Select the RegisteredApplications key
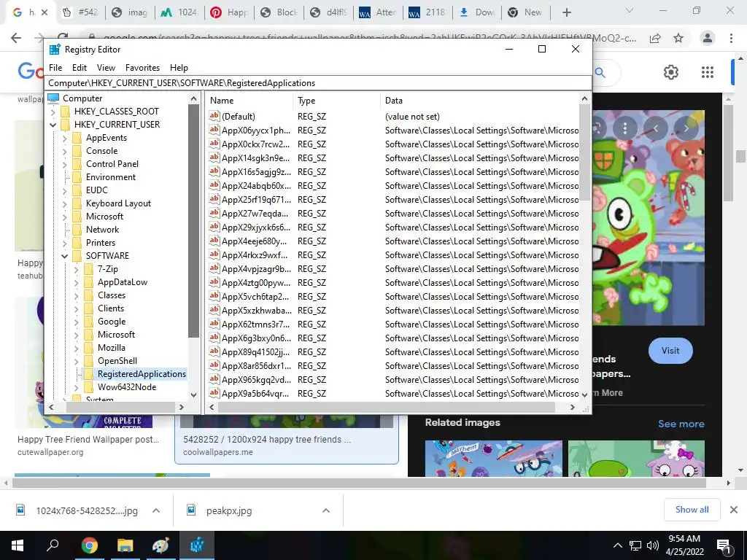Image resolution: width=747 pixels, height=560 pixels. (142, 374)
